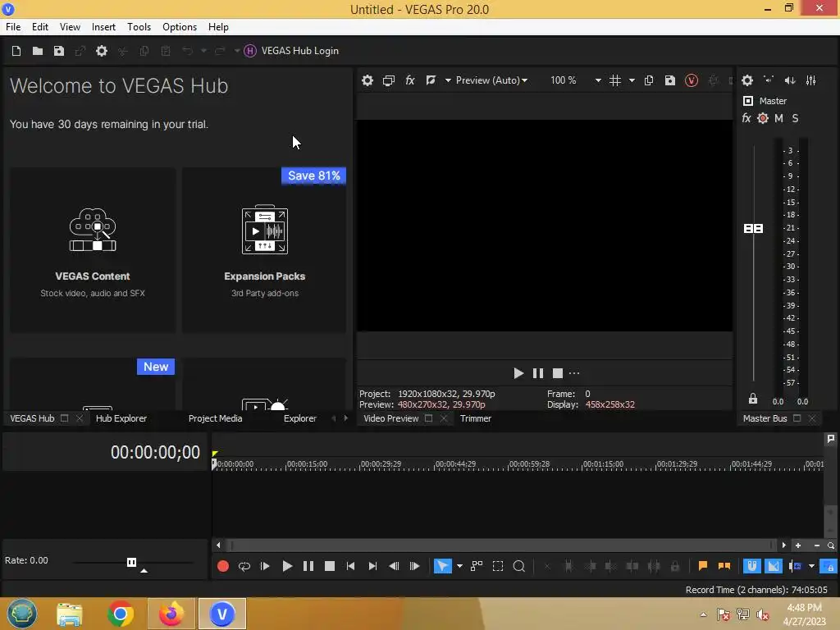Toggle lock envelopes to events button

(829, 566)
